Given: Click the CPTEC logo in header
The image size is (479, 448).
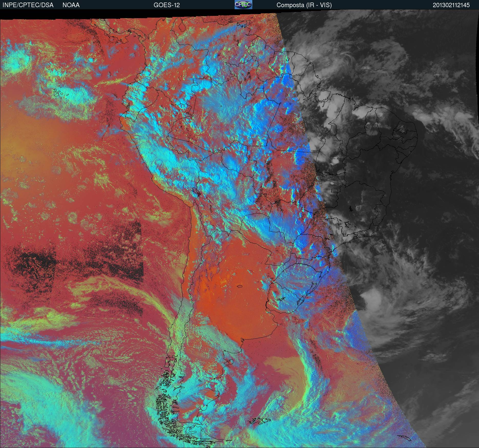Looking at the screenshot, I should 243,5.
